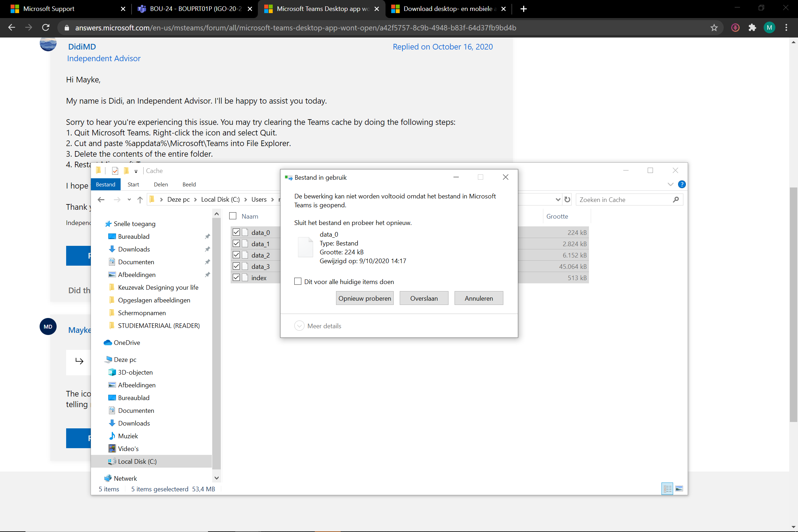Open the address bar history dropdown
This screenshot has height=532, width=798.
(x=558, y=199)
